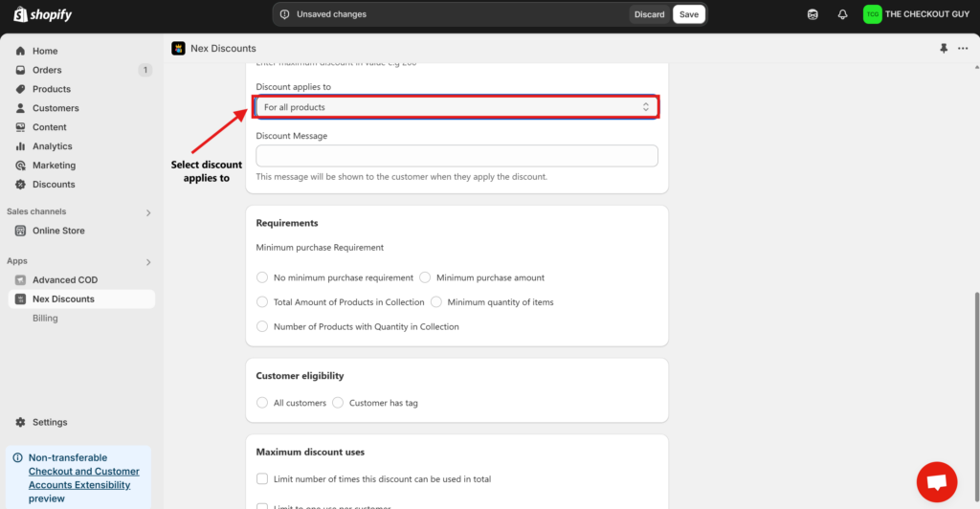Open Analytics from the sidebar
This screenshot has height=509, width=980.
pyautogui.click(x=52, y=146)
